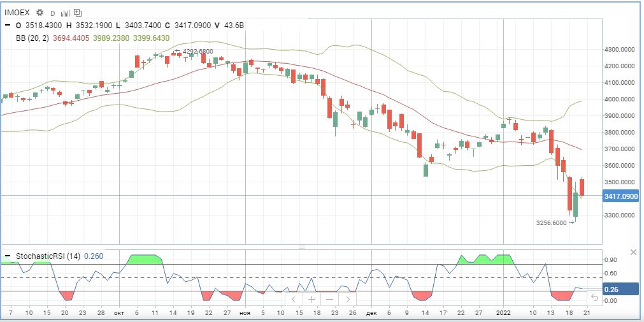Click the BB upper value 3989.2380
Image resolution: width=644 pixels, height=322 pixels.
(x=111, y=38)
